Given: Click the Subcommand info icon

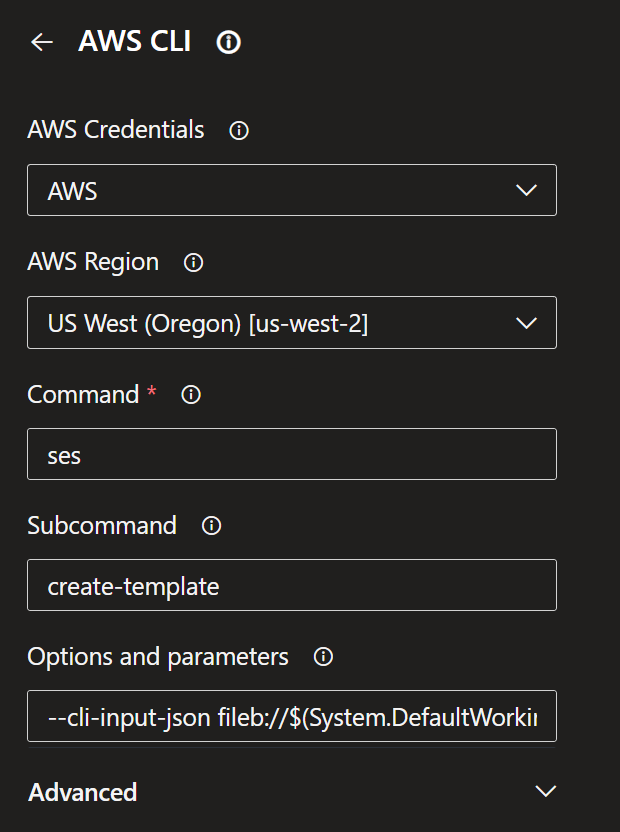Looking at the screenshot, I should click(211, 526).
